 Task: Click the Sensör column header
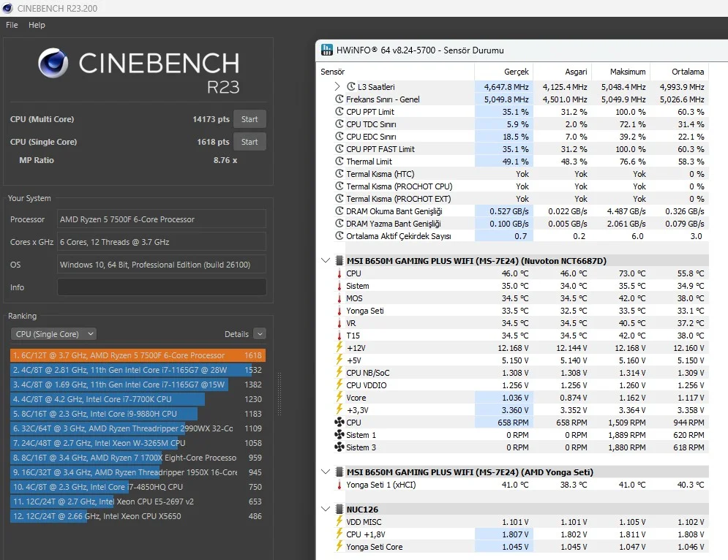(x=333, y=72)
